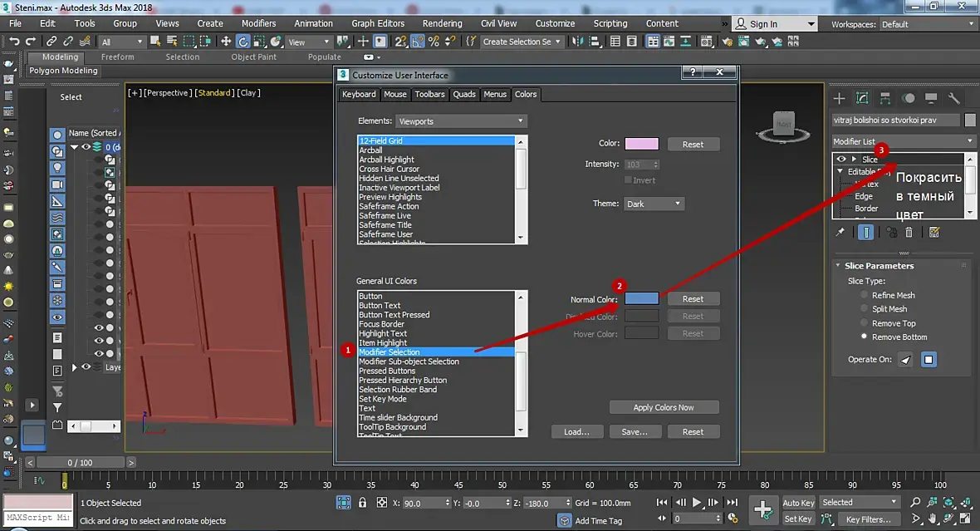Open the Elements Viewports dropdown
Screen dimensions: 980x531
click(x=461, y=121)
